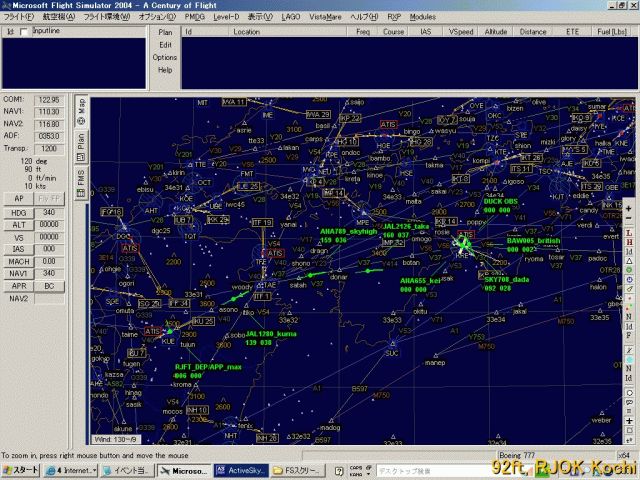Image resolution: width=640 pixels, height=480 pixels.
Task: Click the COM1 frequency field
Action: 48,100
